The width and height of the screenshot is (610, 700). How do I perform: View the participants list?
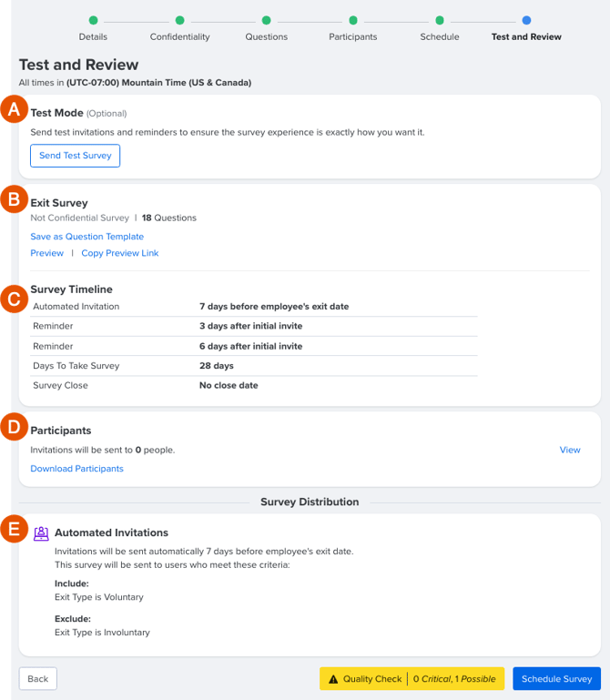[x=570, y=450]
